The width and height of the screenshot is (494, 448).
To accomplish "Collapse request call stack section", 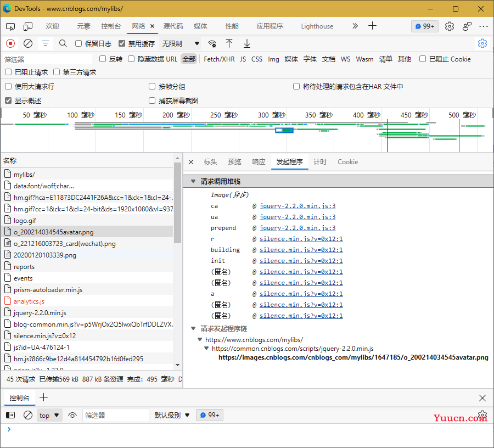I will click(193, 182).
